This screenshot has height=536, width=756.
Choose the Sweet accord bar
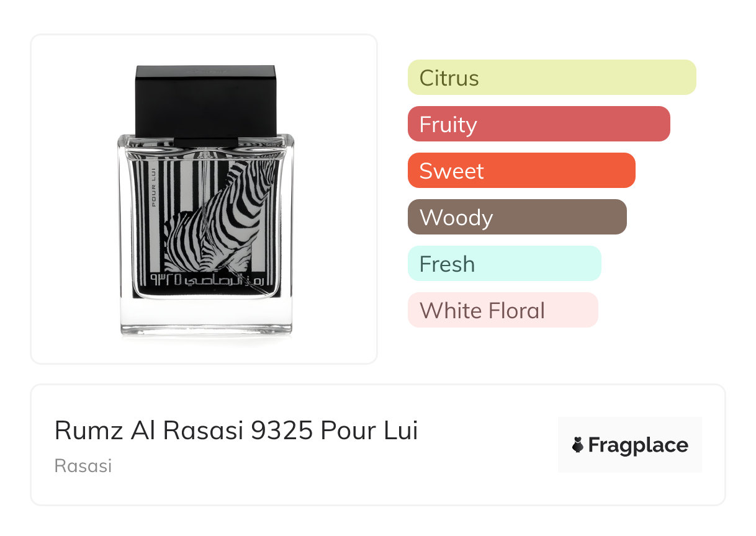coord(521,171)
